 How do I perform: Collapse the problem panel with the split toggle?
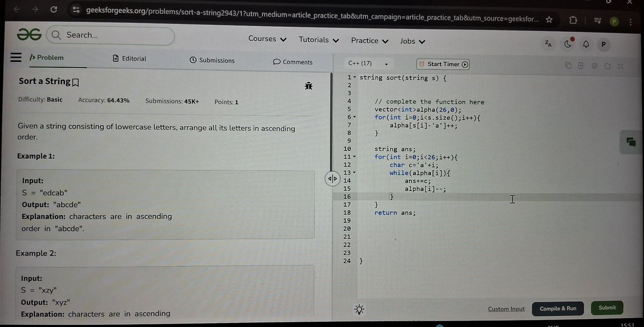click(x=332, y=178)
